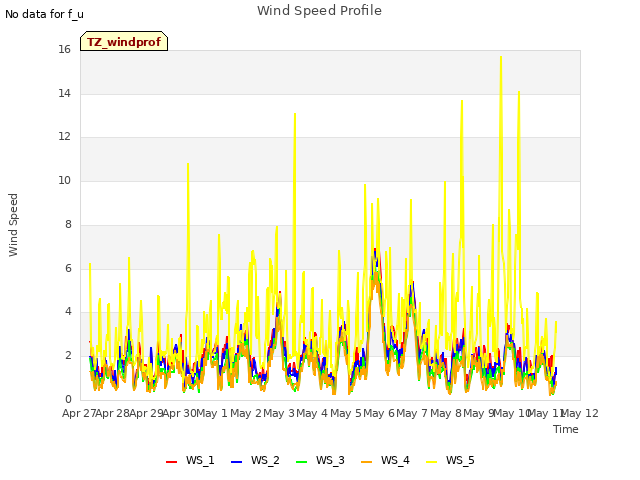Screen dimensions: 640x480
Task: Click the May 1 x-axis date label
Action: (x=212, y=413)
